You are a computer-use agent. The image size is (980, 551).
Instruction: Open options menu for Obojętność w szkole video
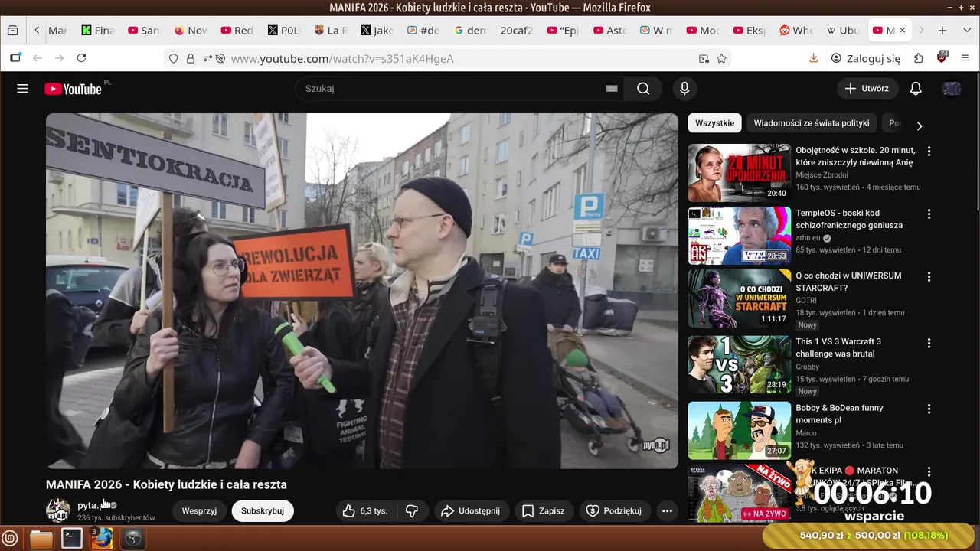(x=929, y=152)
